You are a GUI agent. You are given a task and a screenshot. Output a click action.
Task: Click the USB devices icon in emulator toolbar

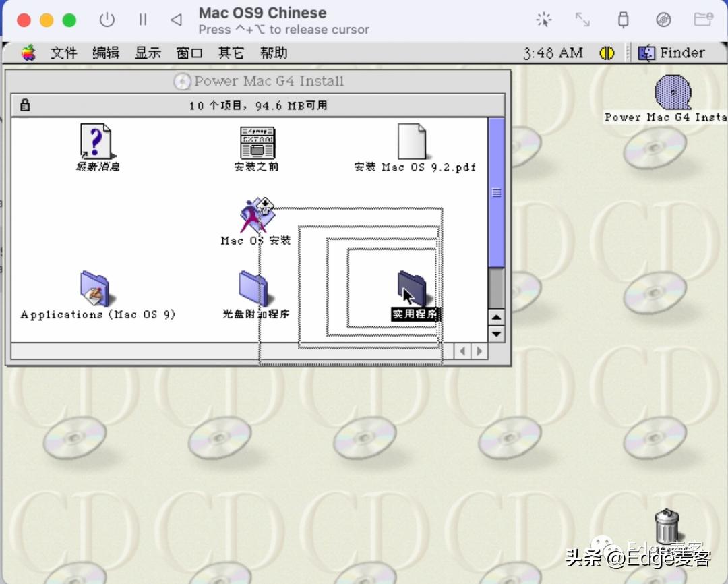tap(624, 20)
